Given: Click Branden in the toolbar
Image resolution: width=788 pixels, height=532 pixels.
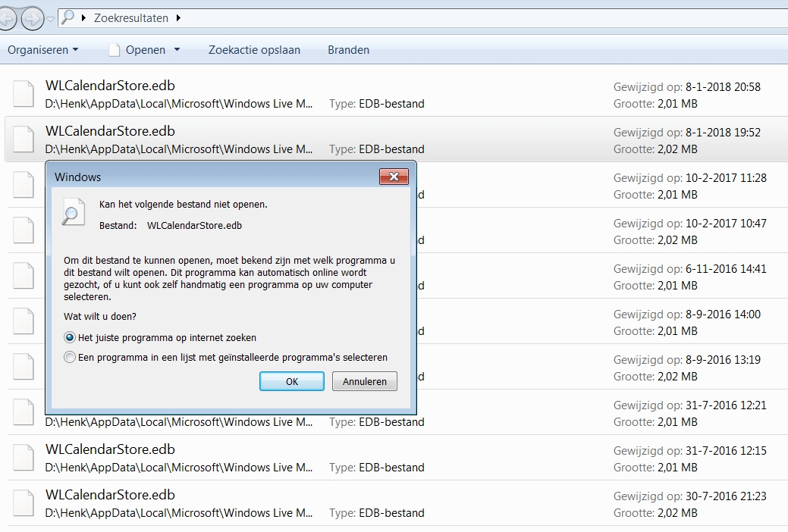Looking at the screenshot, I should [x=348, y=50].
